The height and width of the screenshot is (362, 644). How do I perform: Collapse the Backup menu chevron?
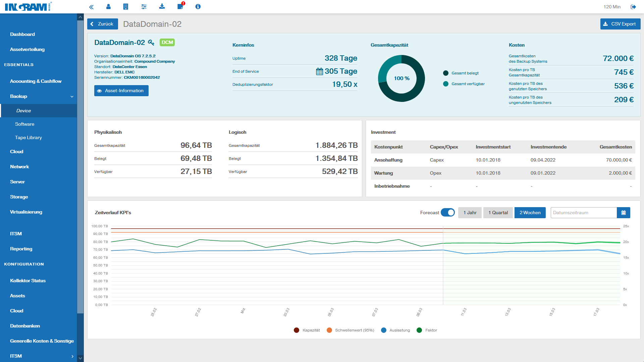[72, 97]
